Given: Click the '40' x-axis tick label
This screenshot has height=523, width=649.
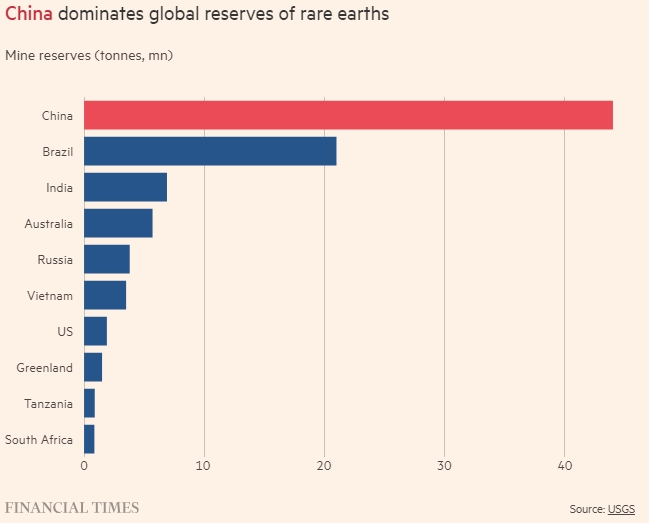Looking at the screenshot, I should [565, 466].
